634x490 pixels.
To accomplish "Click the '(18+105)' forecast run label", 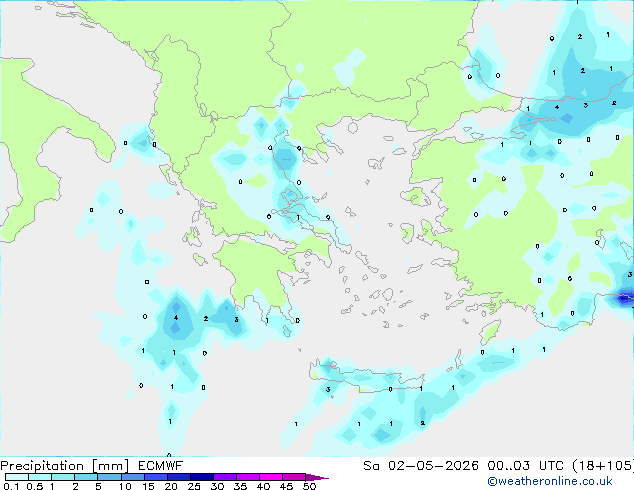I will [603, 466].
